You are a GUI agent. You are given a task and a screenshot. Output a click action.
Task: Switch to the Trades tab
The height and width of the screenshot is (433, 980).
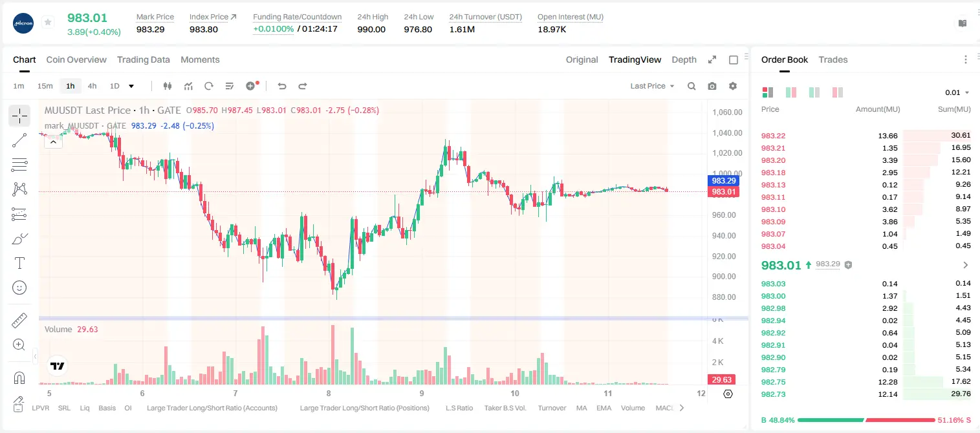pyautogui.click(x=833, y=59)
